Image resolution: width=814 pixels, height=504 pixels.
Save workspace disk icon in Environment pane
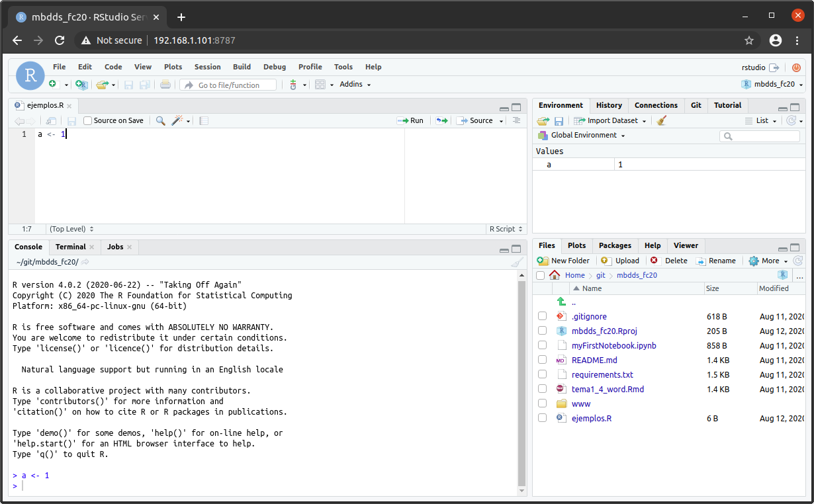pos(559,120)
